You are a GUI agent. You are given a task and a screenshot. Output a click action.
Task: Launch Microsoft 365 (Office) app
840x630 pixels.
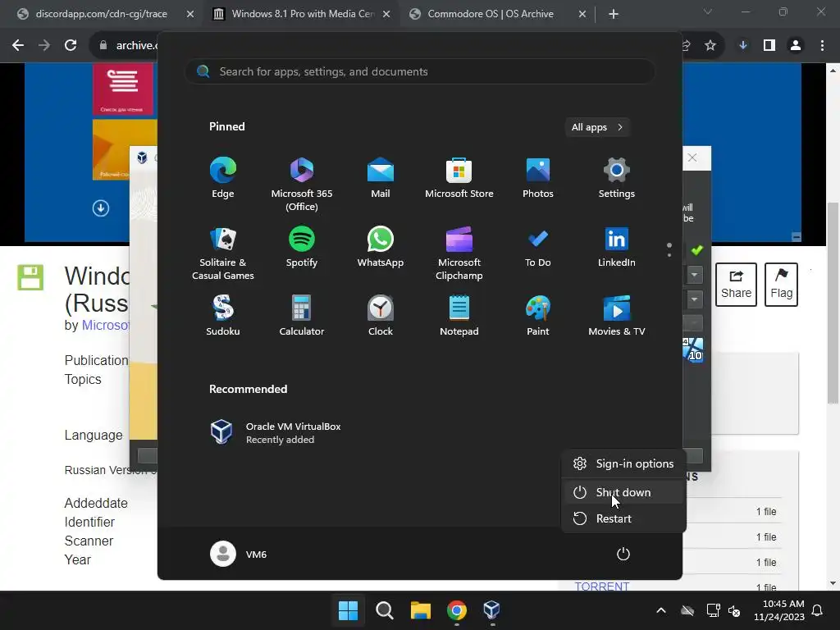tap(302, 184)
